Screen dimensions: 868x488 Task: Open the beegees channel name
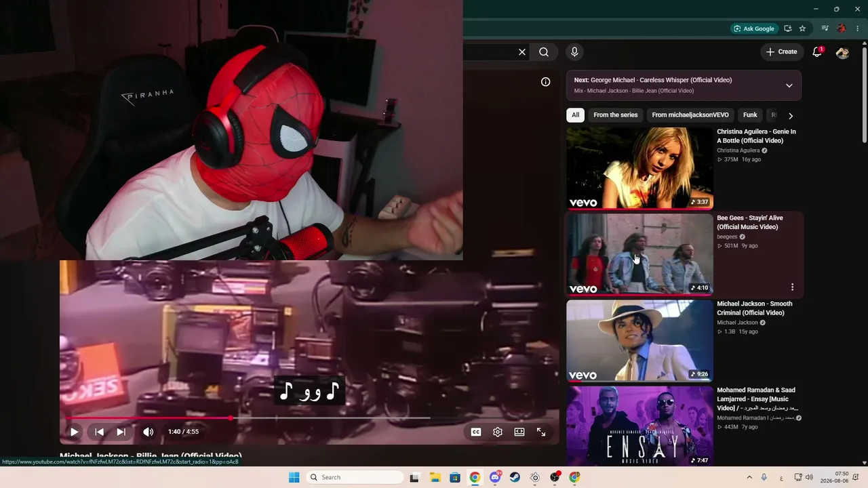click(727, 237)
